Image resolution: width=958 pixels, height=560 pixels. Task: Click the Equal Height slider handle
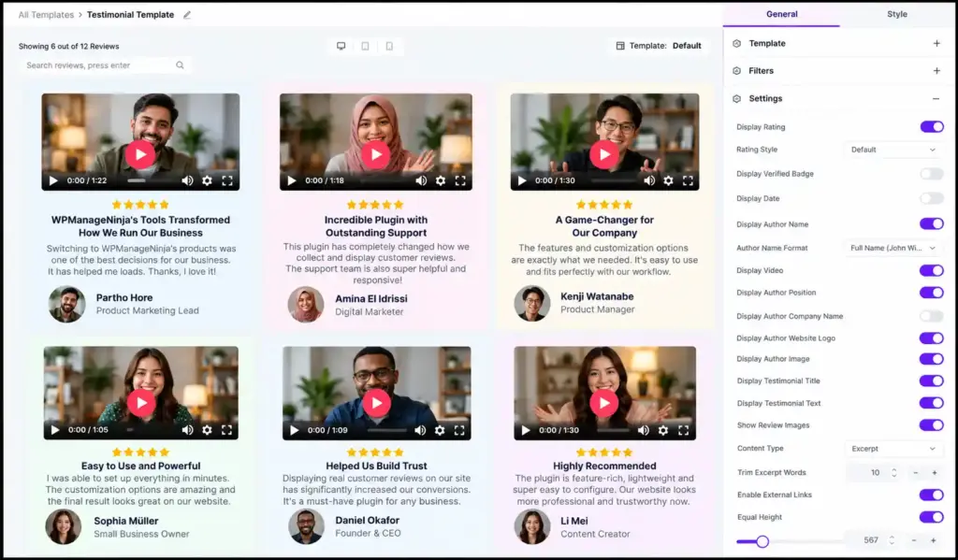point(762,541)
